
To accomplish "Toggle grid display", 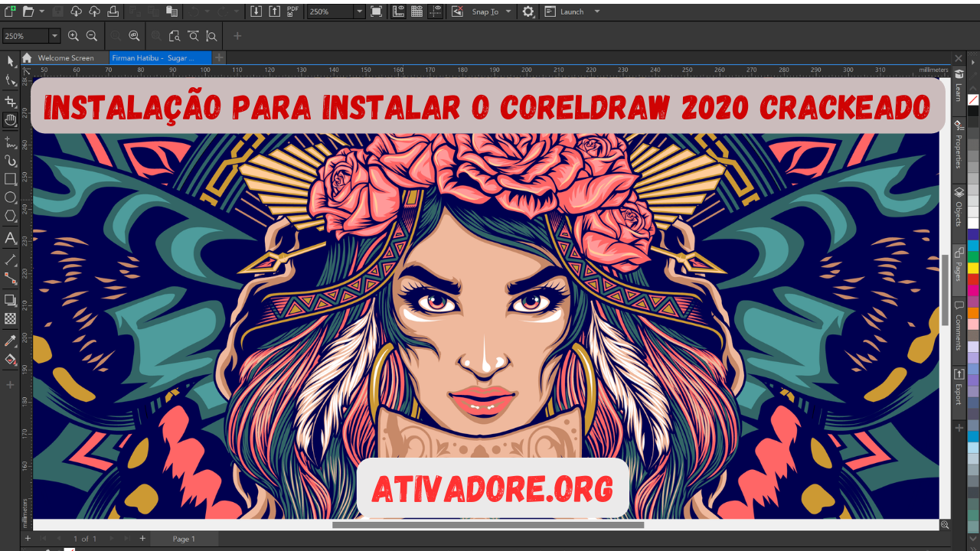I will pyautogui.click(x=417, y=11).
